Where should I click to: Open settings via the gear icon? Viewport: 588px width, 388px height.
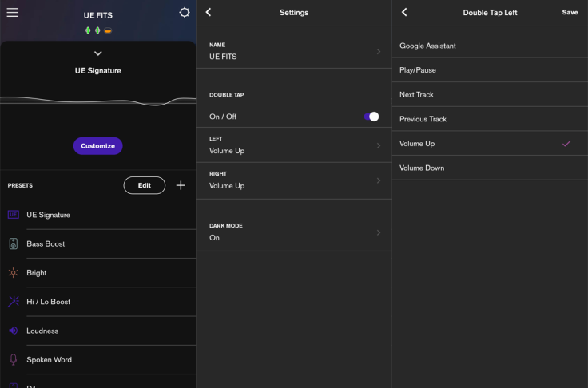point(184,12)
